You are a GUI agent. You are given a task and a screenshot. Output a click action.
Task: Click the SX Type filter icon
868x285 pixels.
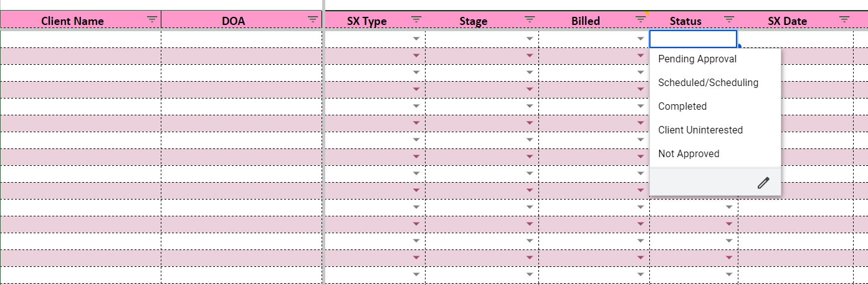click(416, 20)
